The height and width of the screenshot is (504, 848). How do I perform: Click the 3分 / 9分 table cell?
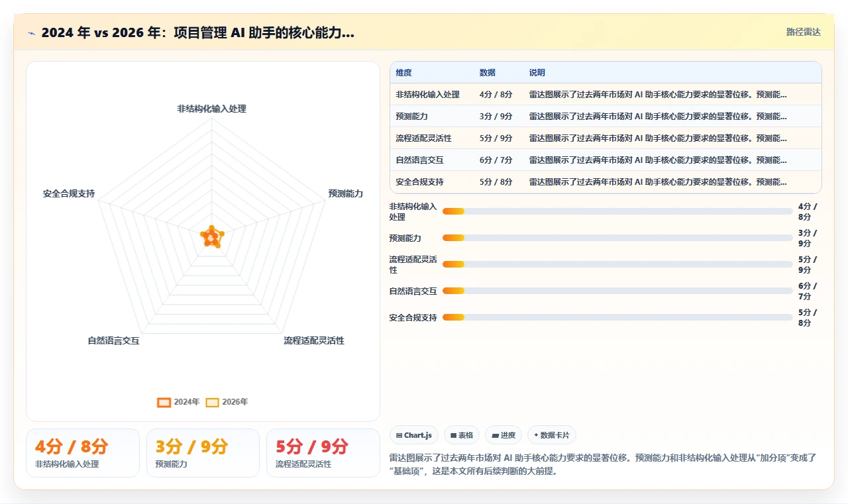[496, 117]
